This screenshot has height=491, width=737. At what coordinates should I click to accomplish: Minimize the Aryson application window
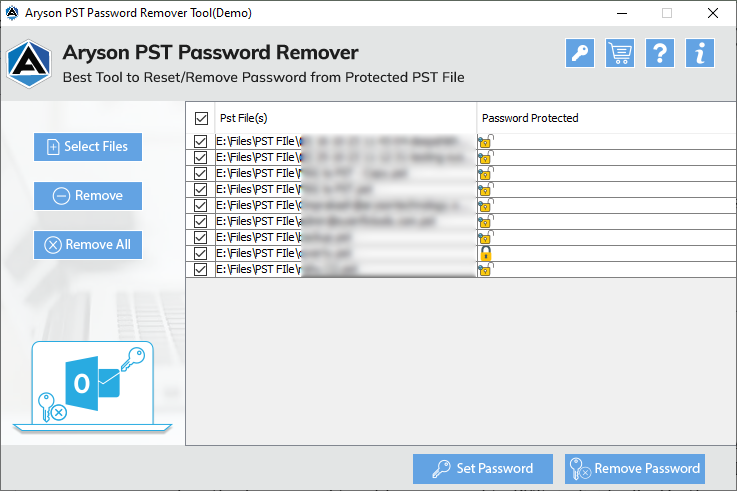(x=620, y=13)
